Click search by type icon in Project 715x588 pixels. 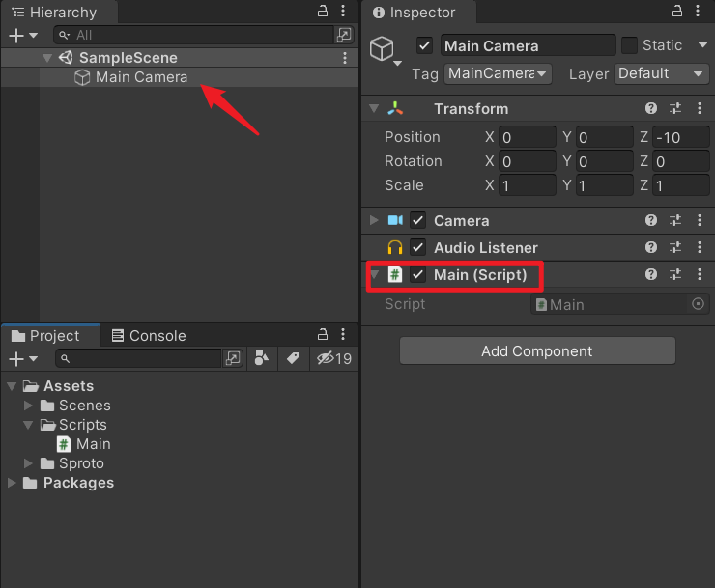click(x=261, y=358)
